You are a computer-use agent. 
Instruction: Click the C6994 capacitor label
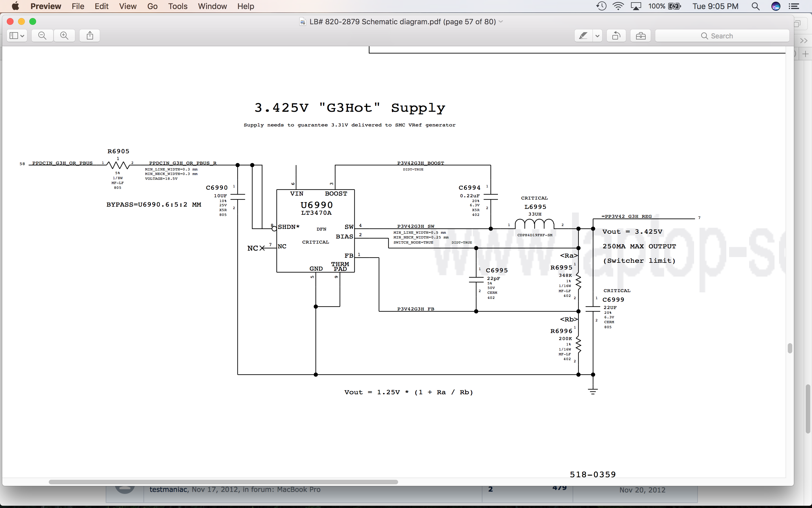[x=469, y=187]
